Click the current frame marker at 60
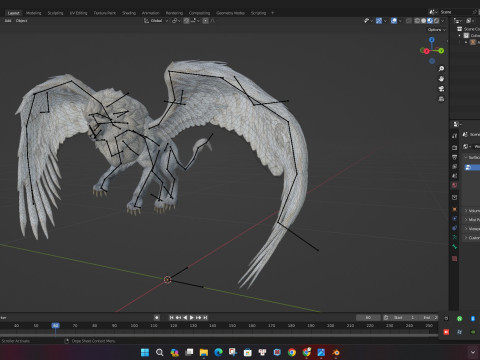The width and height of the screenshot is (480, 360). coord(55,325)
